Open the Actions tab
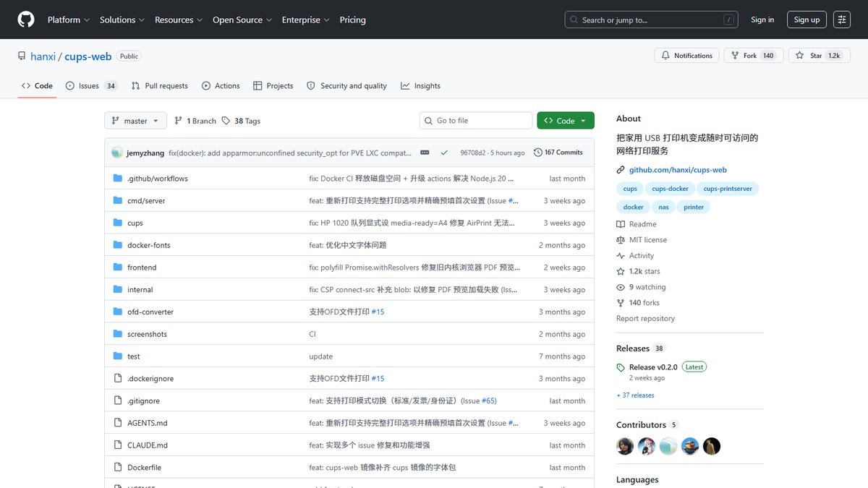868x488 pixels. click(221, 85)
